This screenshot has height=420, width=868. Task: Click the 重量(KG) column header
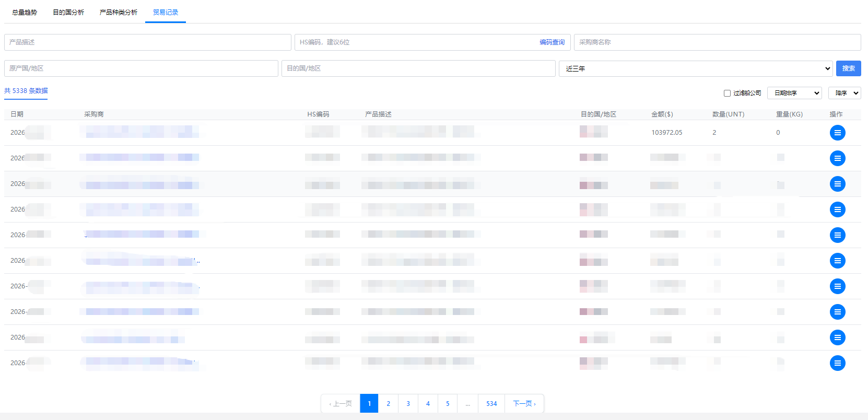point(789,114)
